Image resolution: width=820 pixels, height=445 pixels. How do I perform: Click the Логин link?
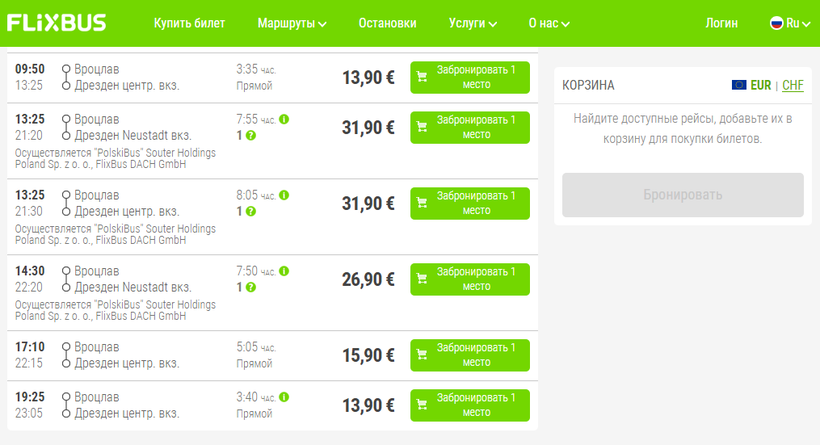click(721, 23)
